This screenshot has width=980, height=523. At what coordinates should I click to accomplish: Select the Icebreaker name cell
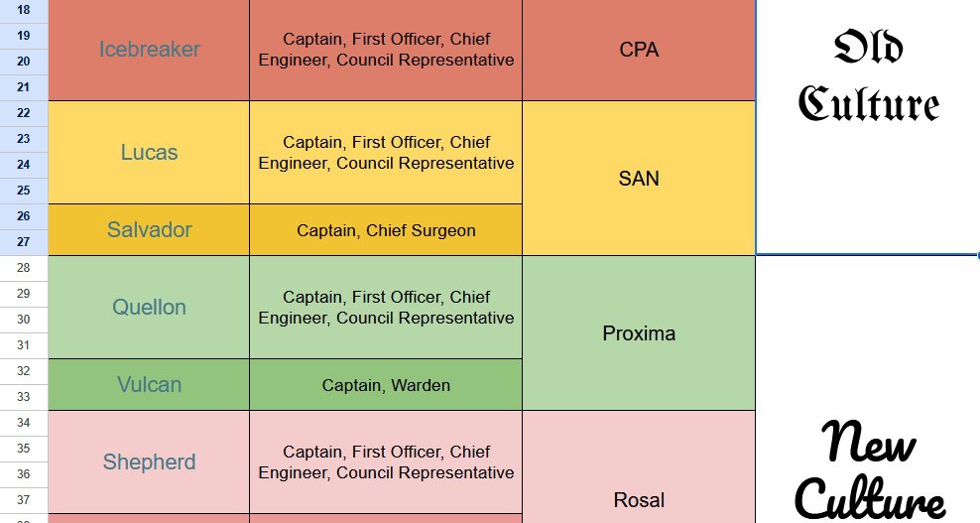point(149,50)
